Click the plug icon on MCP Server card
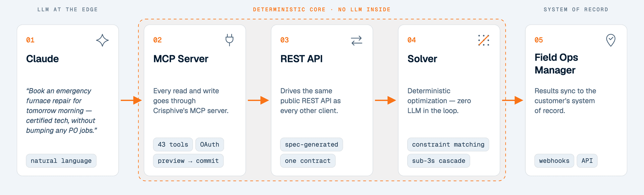Viewport: 644px width, 195px height. (x=229, y=40)
